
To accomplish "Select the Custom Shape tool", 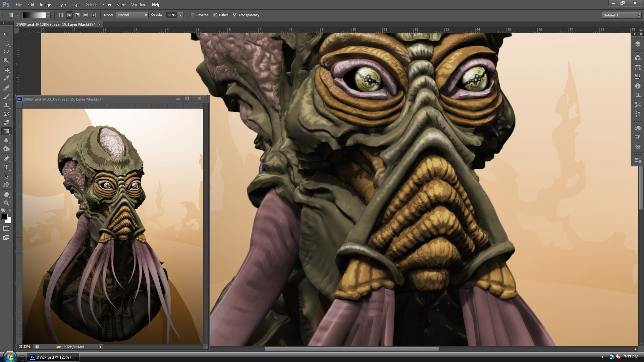I will point(6,185).
